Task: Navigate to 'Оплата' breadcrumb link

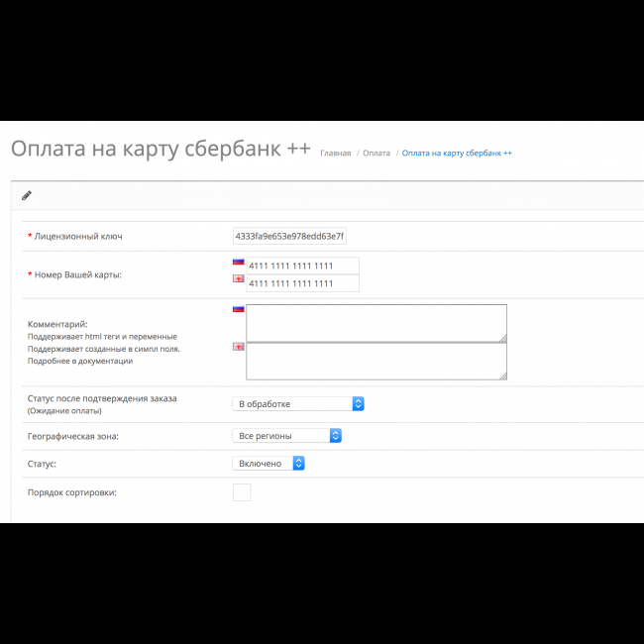Action: pos(376,154)
